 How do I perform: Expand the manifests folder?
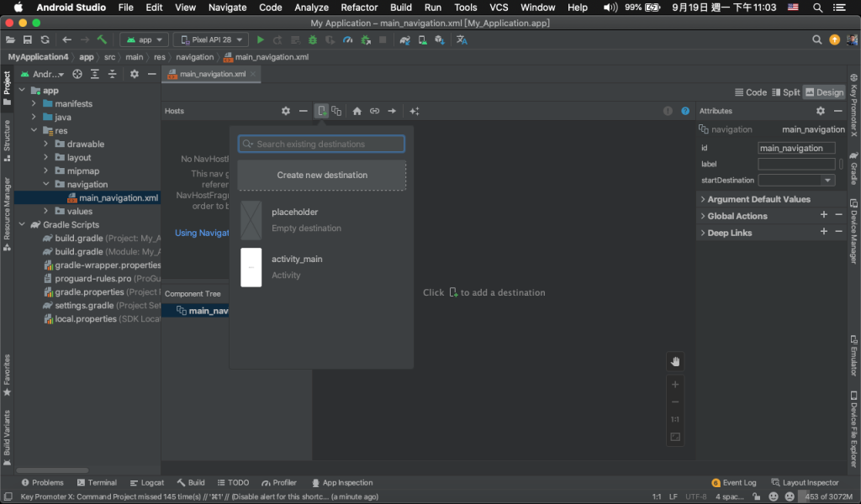point(34,103)
